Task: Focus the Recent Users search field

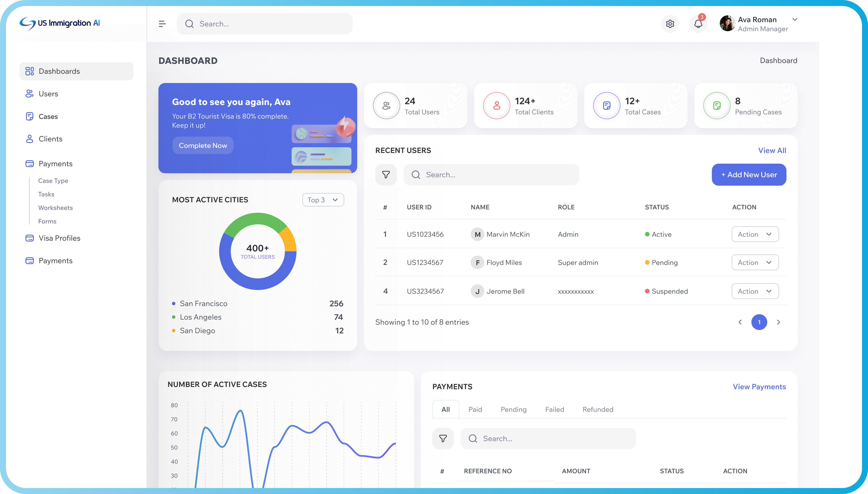Action: tap(491, 174)
